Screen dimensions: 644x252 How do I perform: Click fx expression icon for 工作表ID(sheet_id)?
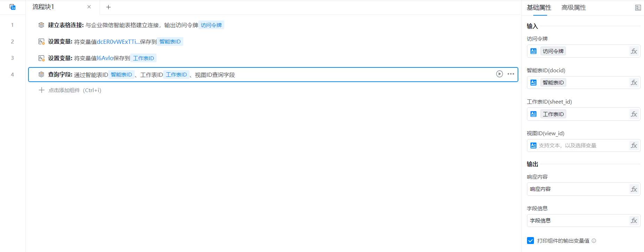[634, 114]
